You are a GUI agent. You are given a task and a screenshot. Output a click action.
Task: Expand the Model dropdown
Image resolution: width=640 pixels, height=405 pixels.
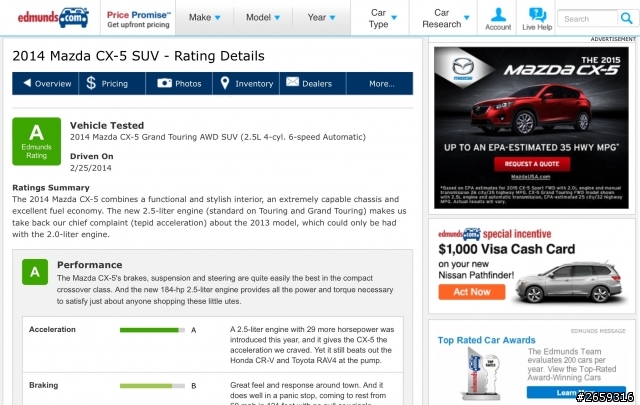coord(263,18)
